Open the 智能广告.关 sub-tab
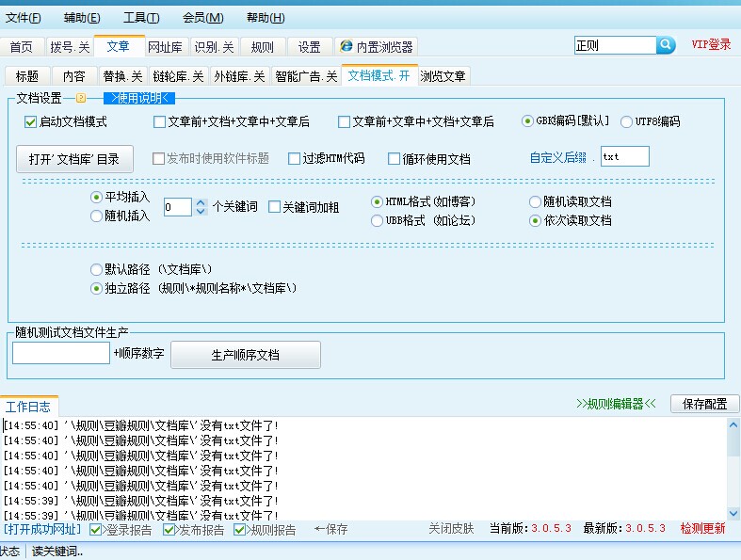Screen dimensions: 741x560 306,76
